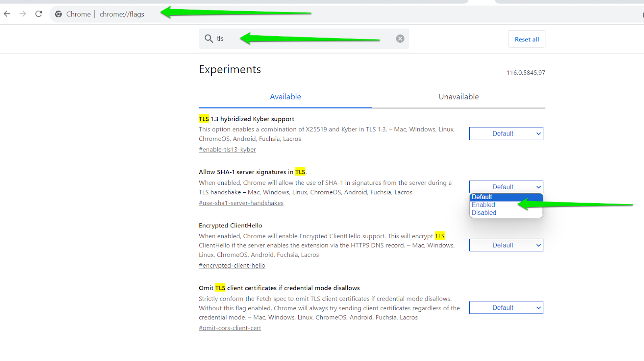
Task: Open the Omit TLS client certificates dropdown
Action: coord(506,307)
